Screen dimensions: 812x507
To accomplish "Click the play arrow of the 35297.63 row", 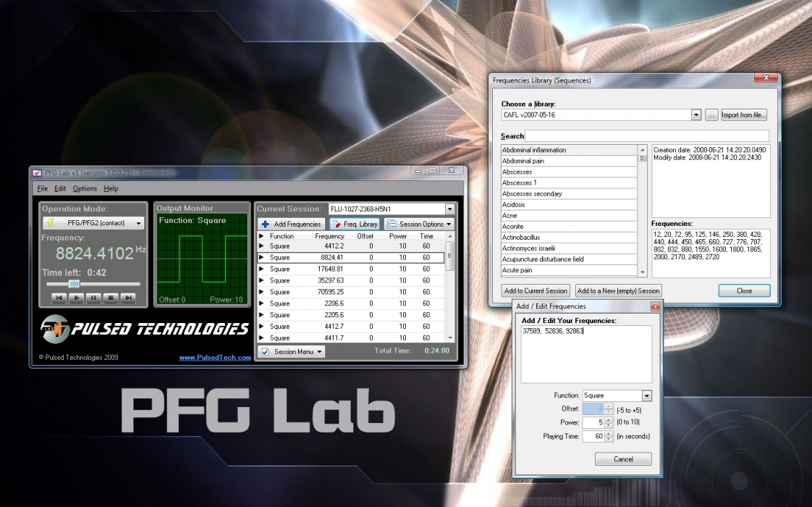I will coord(261,280).
